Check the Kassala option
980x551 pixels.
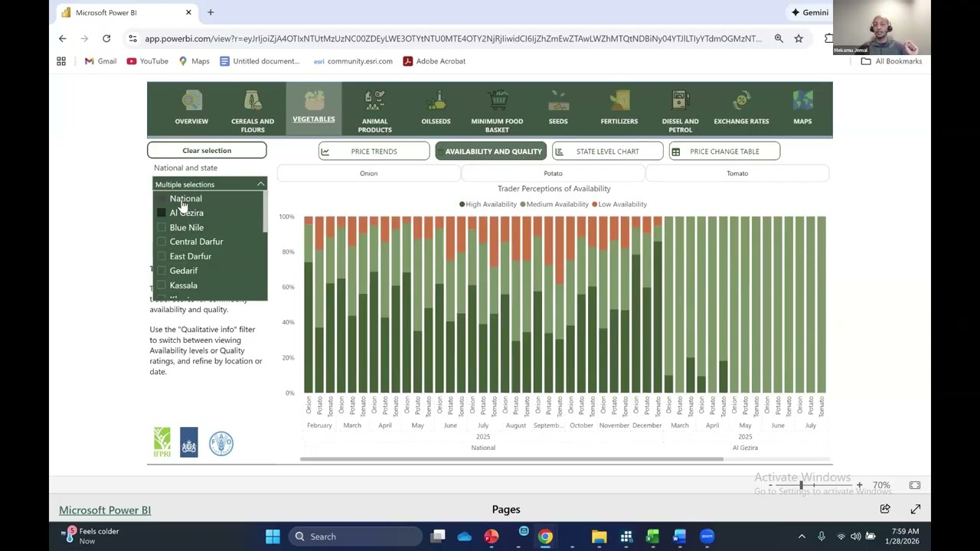click(x=162, y=285)
